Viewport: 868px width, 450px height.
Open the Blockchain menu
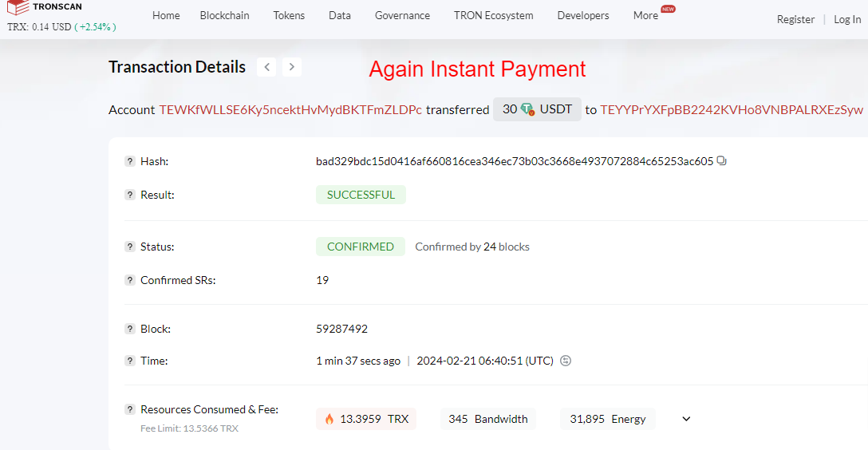224,15
